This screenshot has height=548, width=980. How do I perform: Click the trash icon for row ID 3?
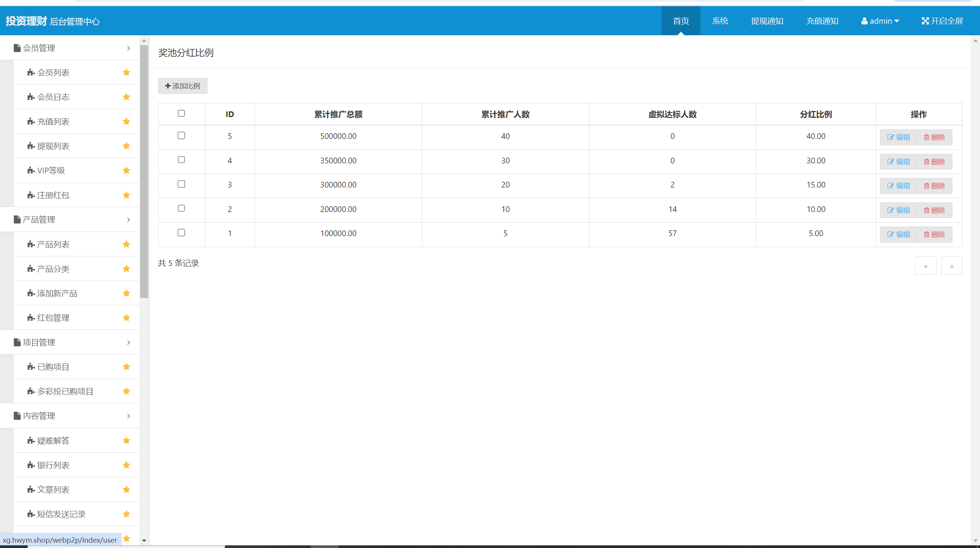[926, 186]
